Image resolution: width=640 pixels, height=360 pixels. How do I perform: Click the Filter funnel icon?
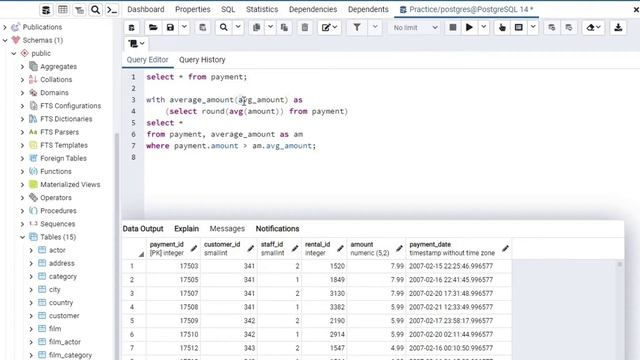click(357, 28)
